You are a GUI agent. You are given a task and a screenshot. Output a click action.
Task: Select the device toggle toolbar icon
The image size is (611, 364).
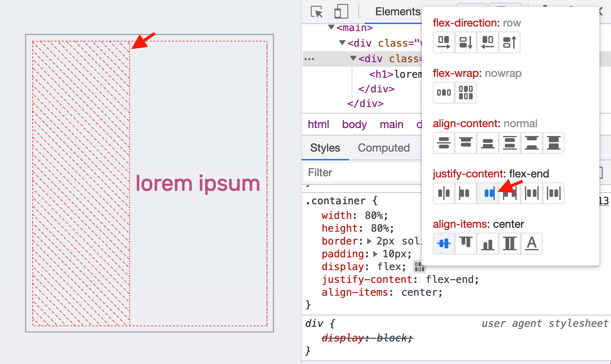339,11
